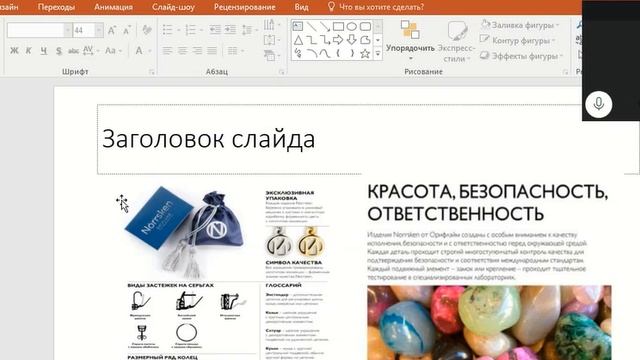The height and width of the screenshot is (360, 640).
Task: Open change case (Aa) dropdown
Action: click(113, 51)
